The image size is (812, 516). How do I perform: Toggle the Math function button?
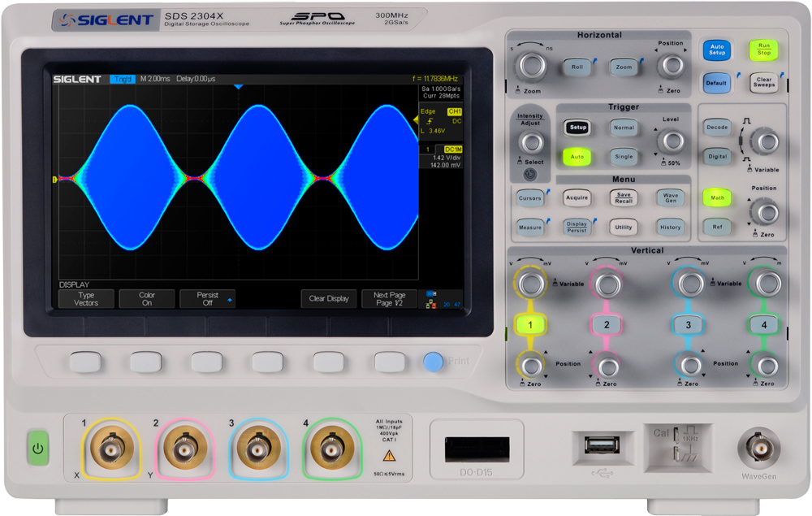click(x=717, y=197)
